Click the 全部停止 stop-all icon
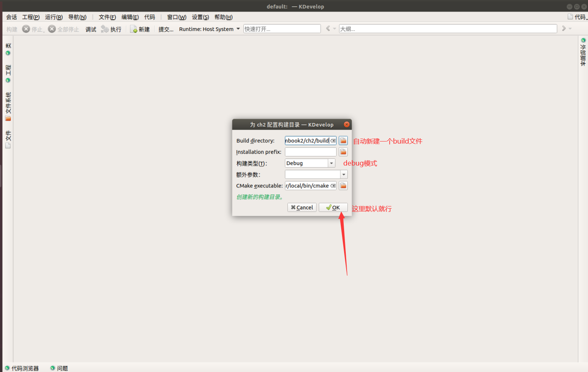The height and width of the screenshot is (372, 588). click(x=52, y=29)
